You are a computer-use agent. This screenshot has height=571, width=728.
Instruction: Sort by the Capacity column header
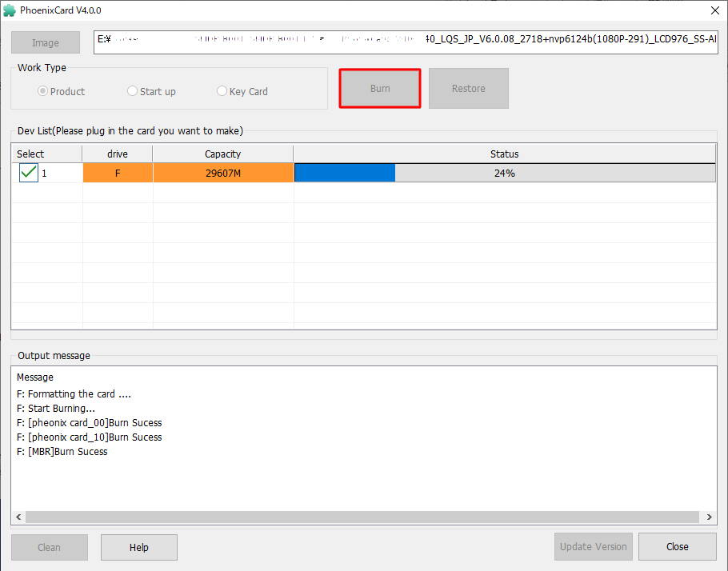222,154
